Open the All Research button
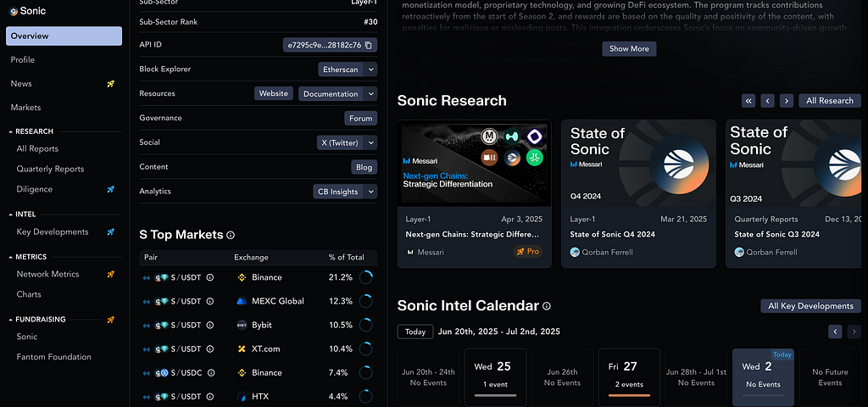The image size is (868, 407). (x=830, y=101)
